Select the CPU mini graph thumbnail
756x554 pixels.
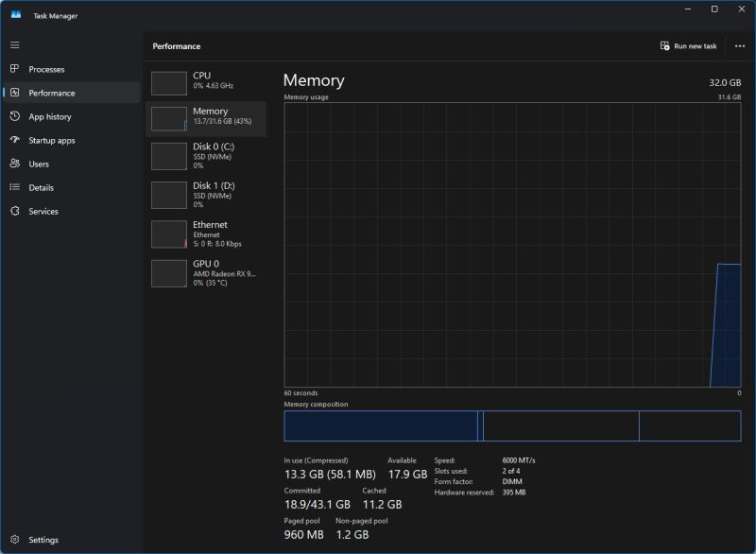coord(169,83)
